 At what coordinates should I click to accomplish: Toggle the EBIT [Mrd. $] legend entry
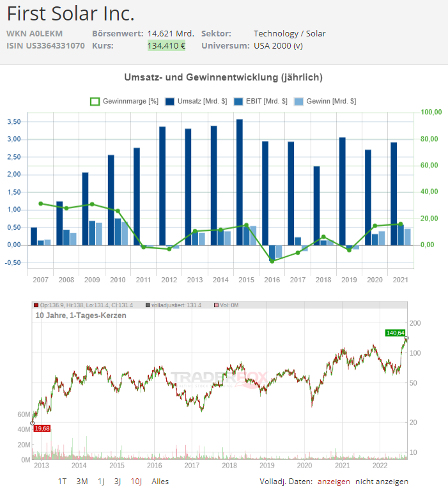(261, 102)
